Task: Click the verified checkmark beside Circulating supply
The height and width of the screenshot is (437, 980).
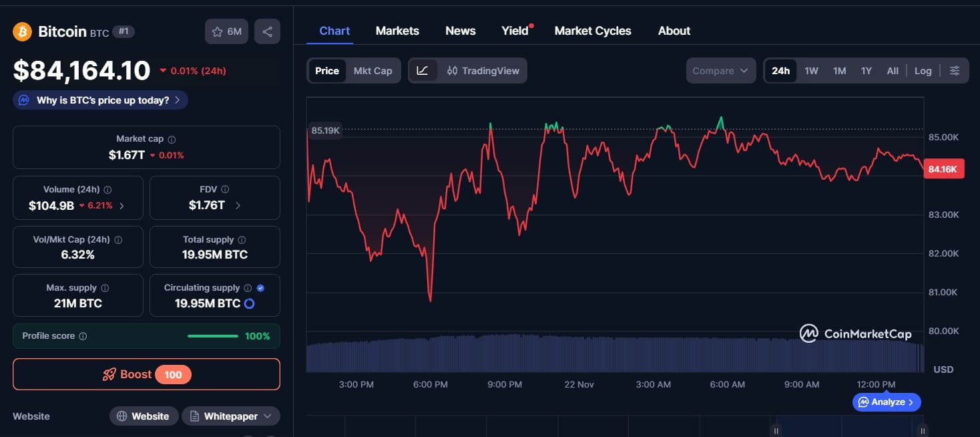Action: pyautogui.click(x=260, y=287)
